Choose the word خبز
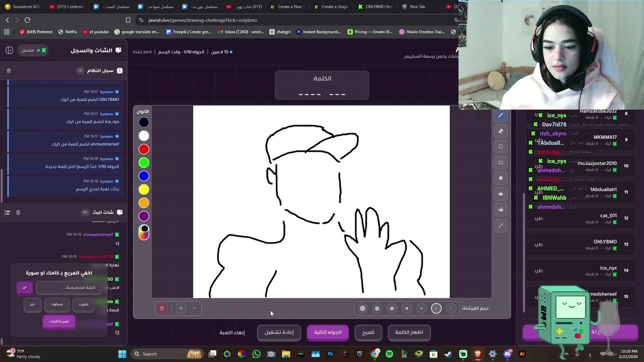The height and width of the screenshot is (362, 644). coord(32,304)
